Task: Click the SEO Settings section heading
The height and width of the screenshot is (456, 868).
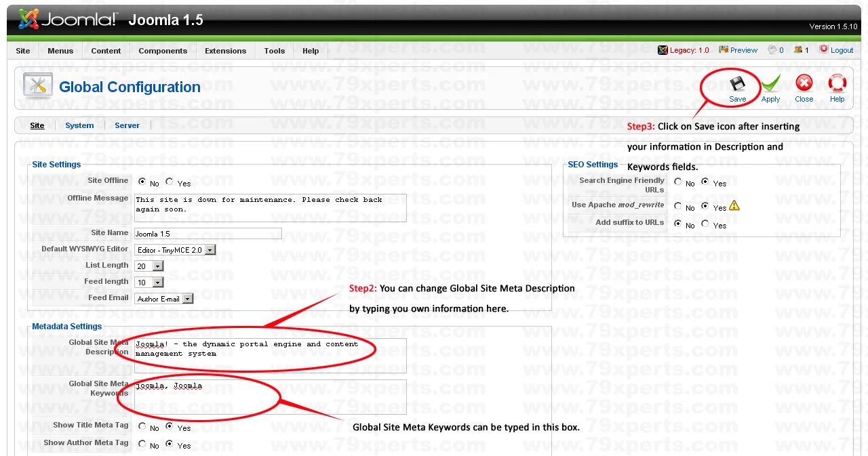Action: click(593, 165)
